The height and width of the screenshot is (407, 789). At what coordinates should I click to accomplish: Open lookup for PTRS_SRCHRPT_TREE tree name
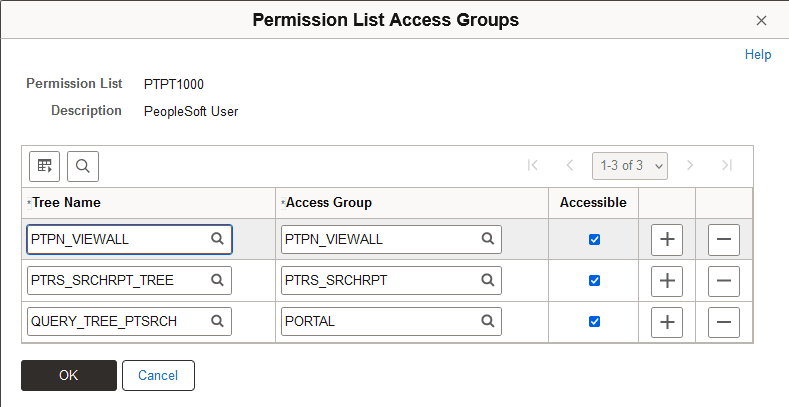pos(217,281)
